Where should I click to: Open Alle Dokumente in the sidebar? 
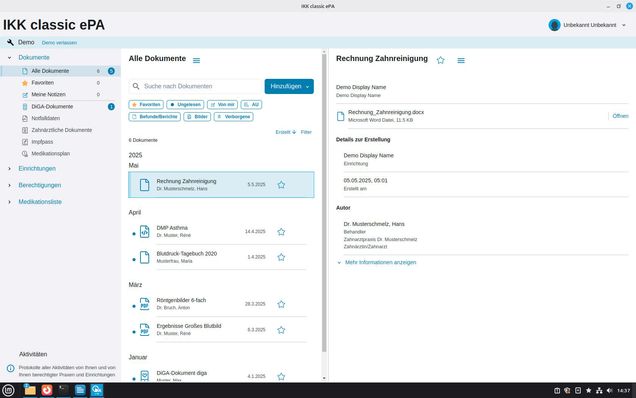(60, 71)
